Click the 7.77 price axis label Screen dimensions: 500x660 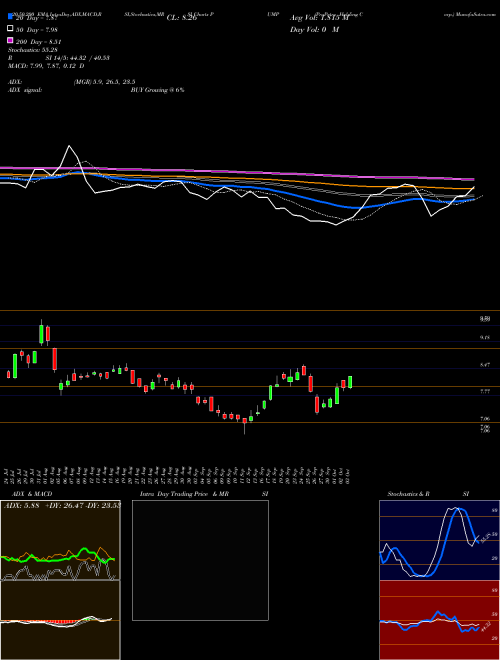[x=485, y=391]
